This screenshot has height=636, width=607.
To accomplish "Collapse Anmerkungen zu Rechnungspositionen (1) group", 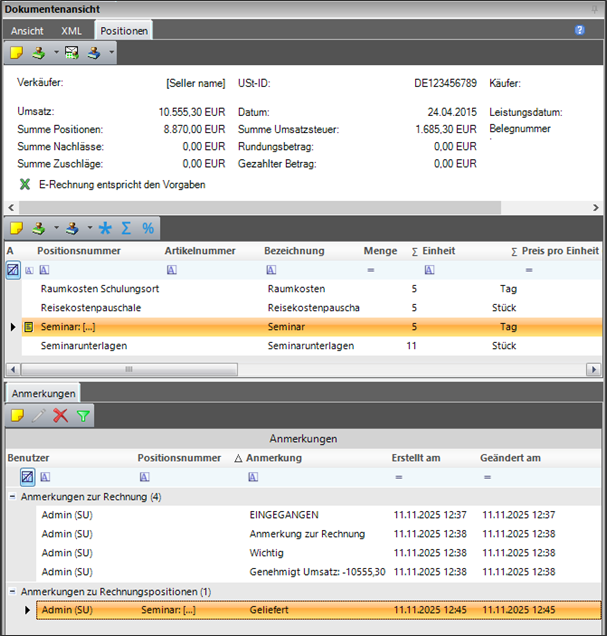I will click(13, 592).
